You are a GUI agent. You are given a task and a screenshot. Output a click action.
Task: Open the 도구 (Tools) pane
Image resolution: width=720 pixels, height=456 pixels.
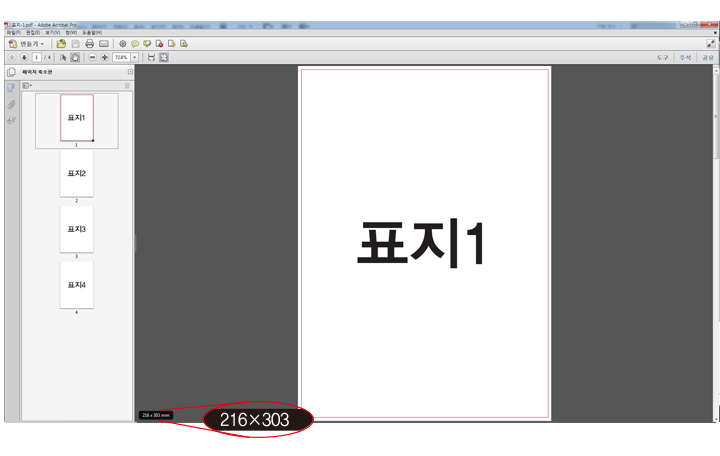tap(663, 58)
